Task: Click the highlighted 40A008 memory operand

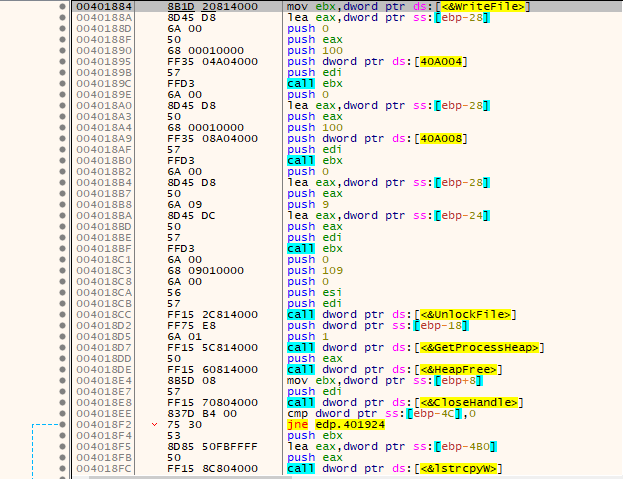Action: [440, 139]
